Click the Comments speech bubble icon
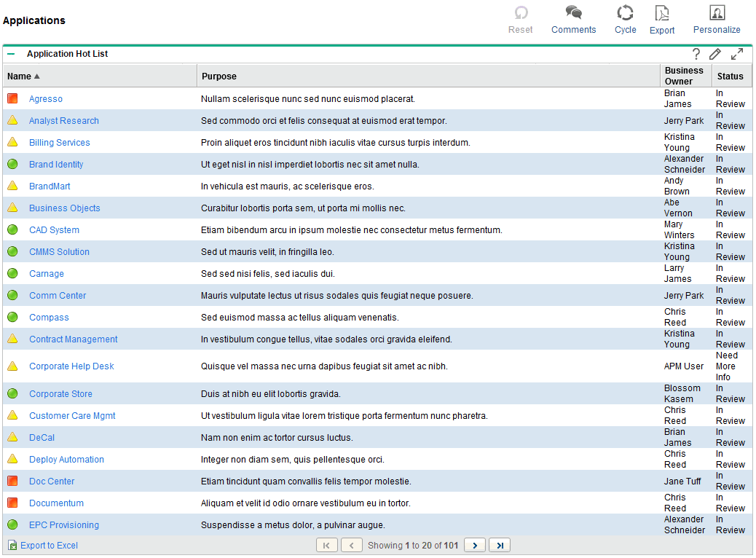 point(574,13)
